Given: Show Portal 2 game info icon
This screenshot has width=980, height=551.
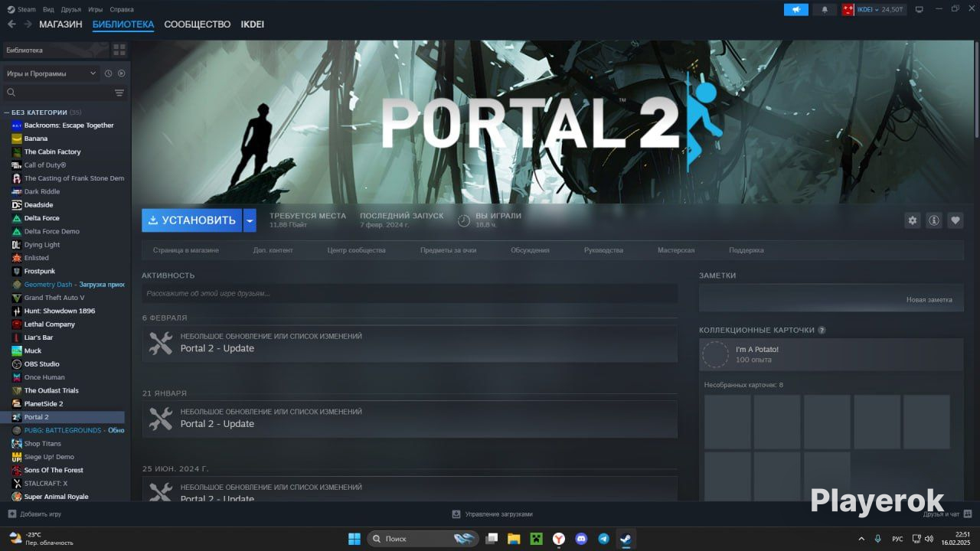Looking at the screenshot, I should (934, 220).
